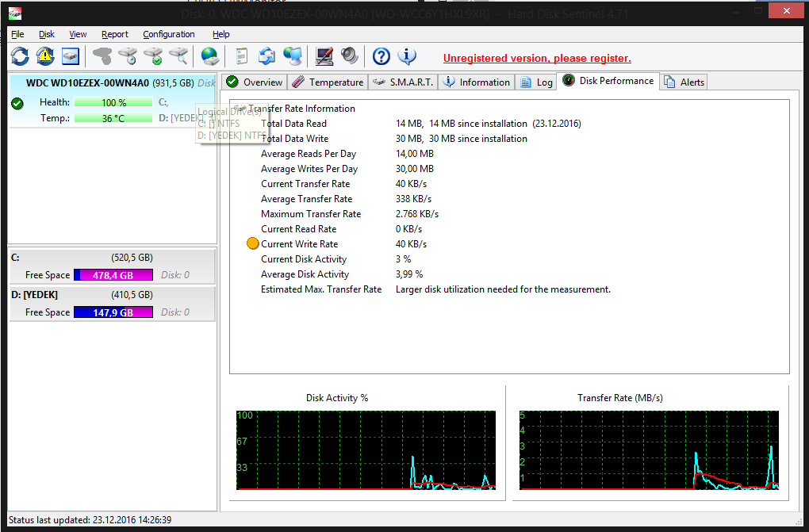Open the Report menu
The height and width of the screenshot is (532, 809).
point(114,34)
